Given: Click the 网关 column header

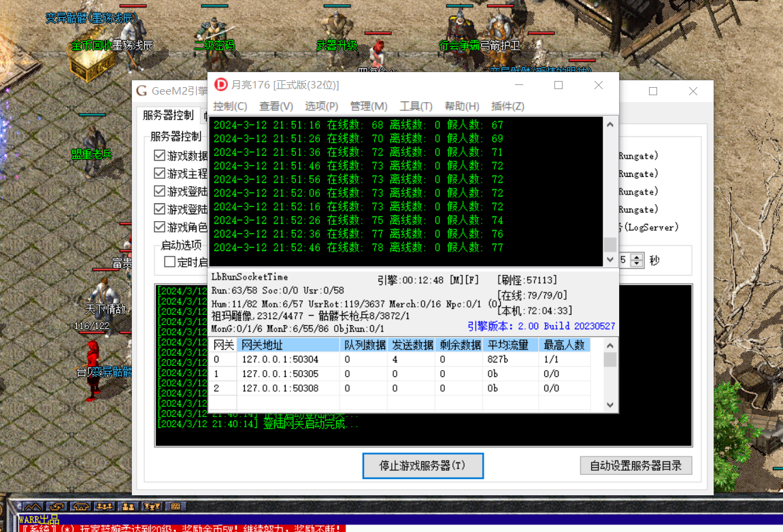Looking at the screenshot, I should [223, 345].
